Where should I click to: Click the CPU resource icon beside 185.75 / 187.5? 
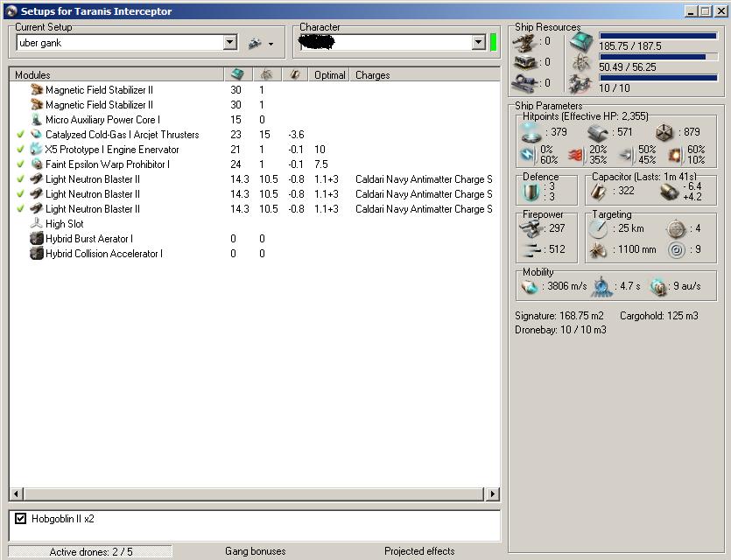click(581, 42)
